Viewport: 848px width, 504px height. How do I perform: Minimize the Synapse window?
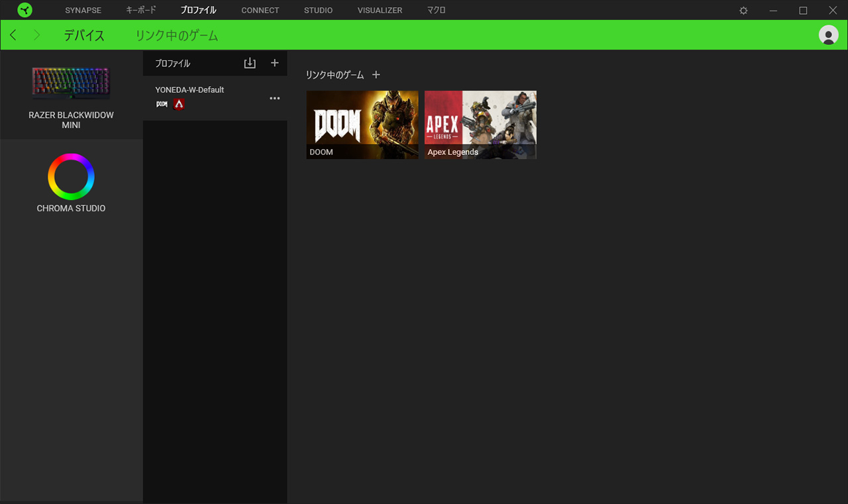[x=773, y=11]
